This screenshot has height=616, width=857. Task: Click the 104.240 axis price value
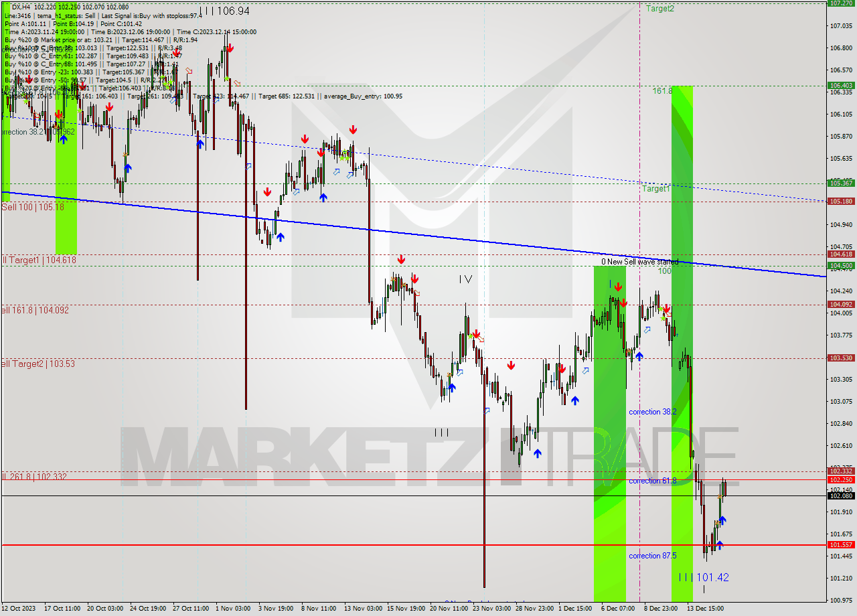[x=842, y=291]
